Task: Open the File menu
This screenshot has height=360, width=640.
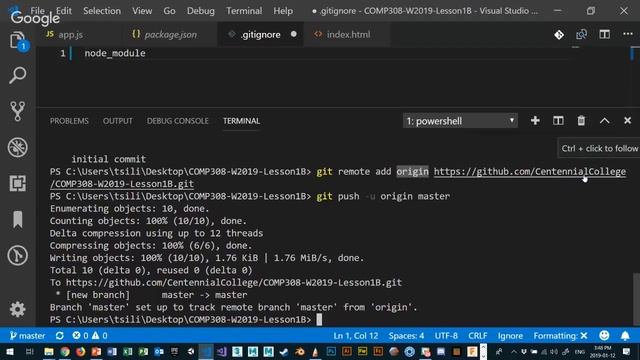Action: (x=38, y=11)
